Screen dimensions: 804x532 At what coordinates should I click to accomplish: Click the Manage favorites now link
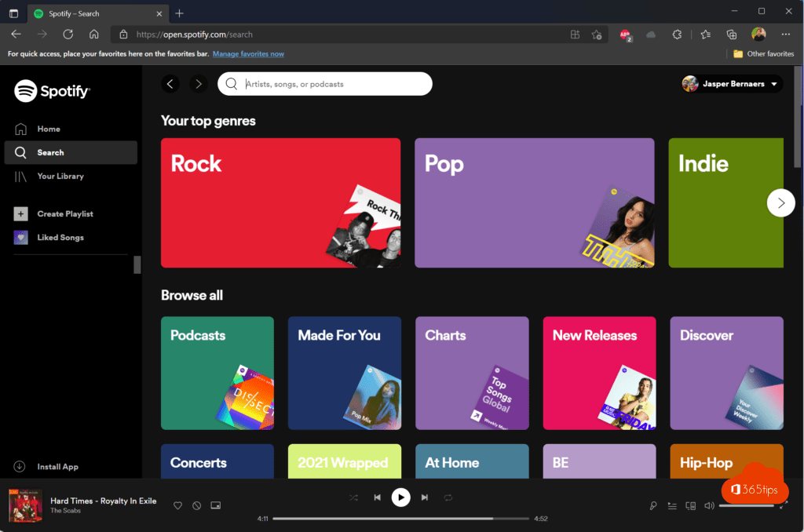coord(248,53)
